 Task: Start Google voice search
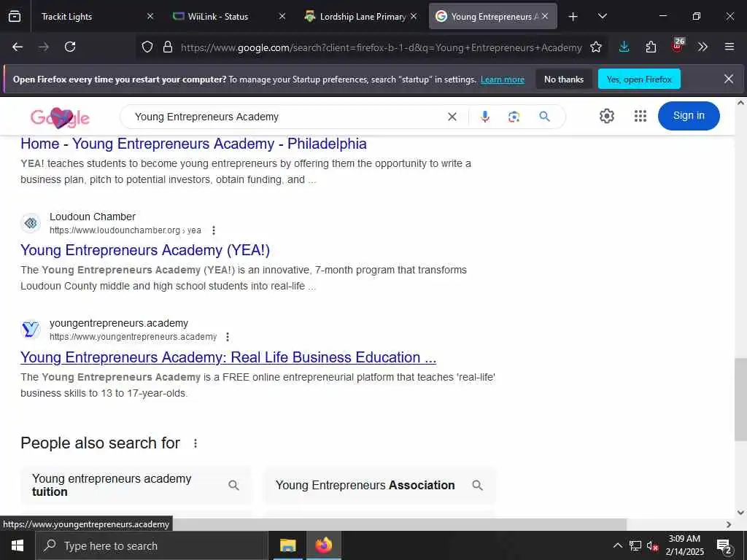tap(485, 117)
